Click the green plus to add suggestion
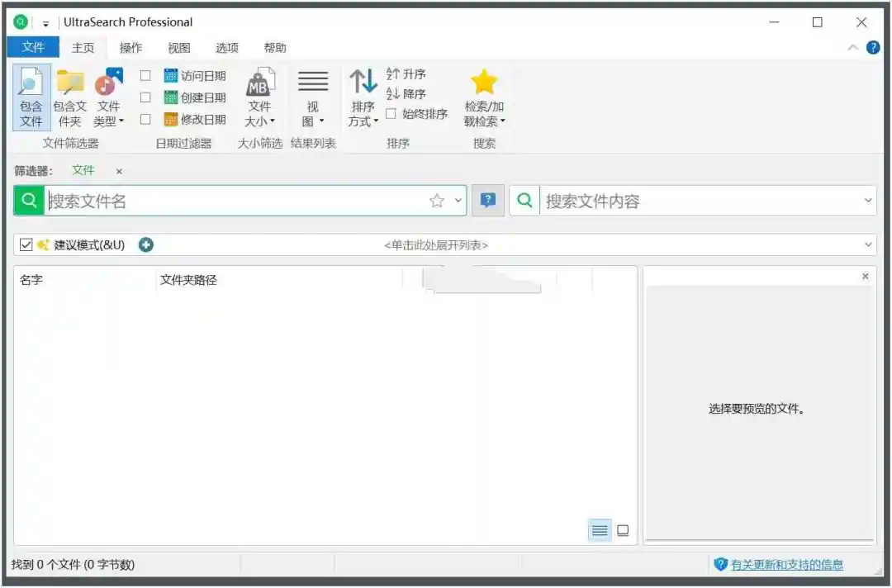892x588 pixels. (x=145, y=244)
